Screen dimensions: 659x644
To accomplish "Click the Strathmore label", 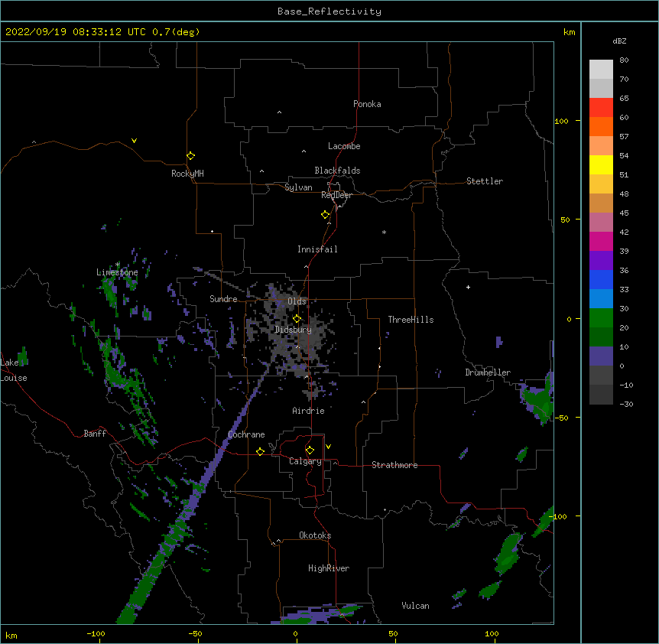I will 394,465.
